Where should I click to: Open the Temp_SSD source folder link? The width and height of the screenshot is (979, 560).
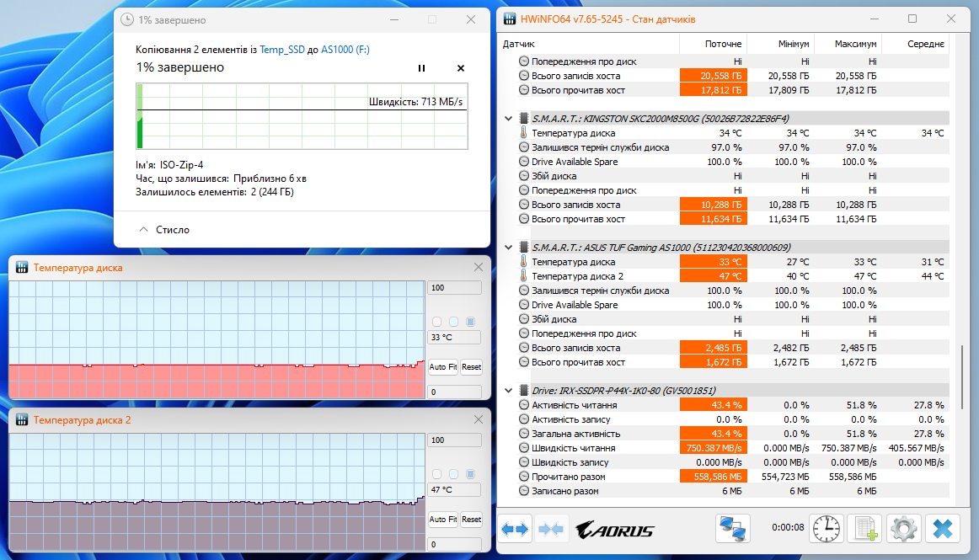point(282,50)
